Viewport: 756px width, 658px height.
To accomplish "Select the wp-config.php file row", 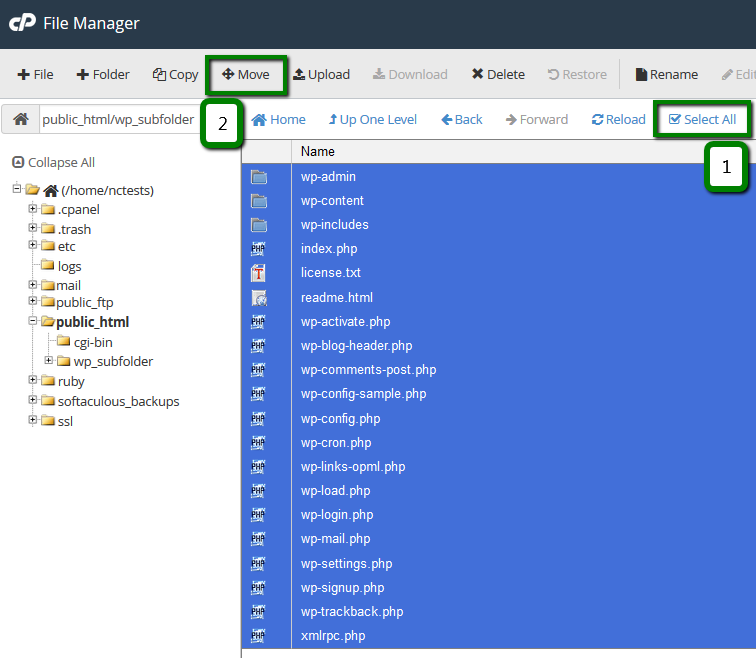I will tap(340, 418).
